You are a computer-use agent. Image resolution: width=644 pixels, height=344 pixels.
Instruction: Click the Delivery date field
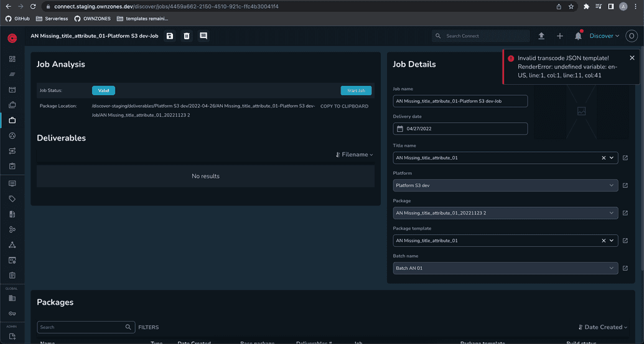tap(460, 129)
